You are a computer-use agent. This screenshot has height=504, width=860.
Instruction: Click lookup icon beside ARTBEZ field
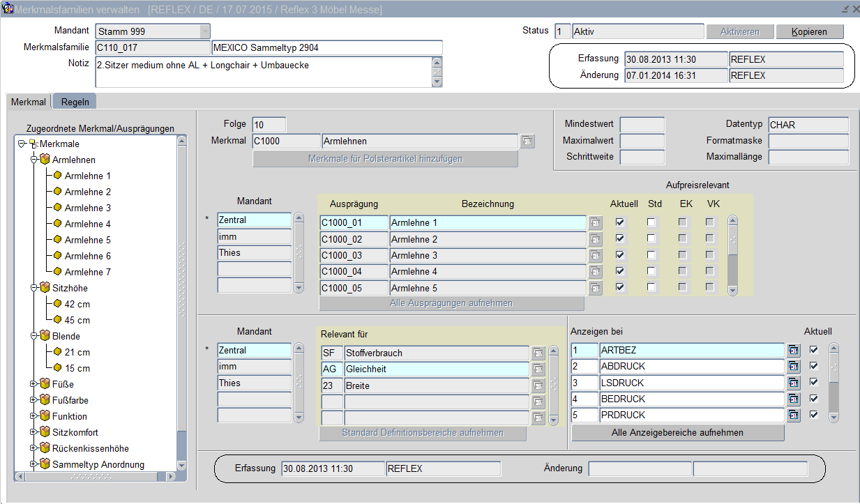tap(794, 350)
